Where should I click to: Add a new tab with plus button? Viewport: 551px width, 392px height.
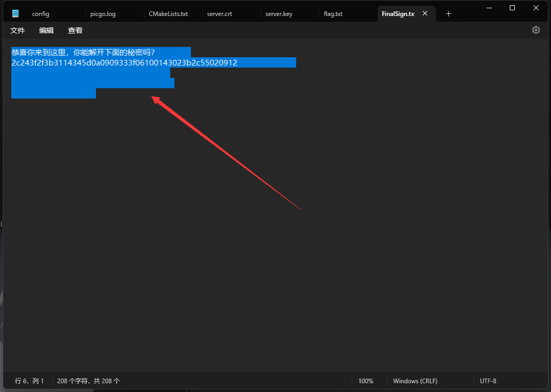(x=448, y=14)
